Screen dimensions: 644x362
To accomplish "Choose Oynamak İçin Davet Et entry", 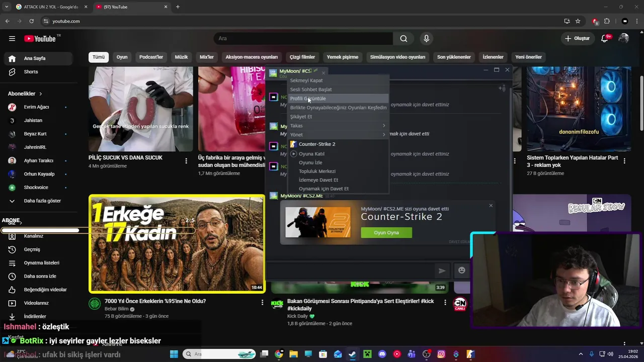I will pyautogui.click(x=339, y=189).
